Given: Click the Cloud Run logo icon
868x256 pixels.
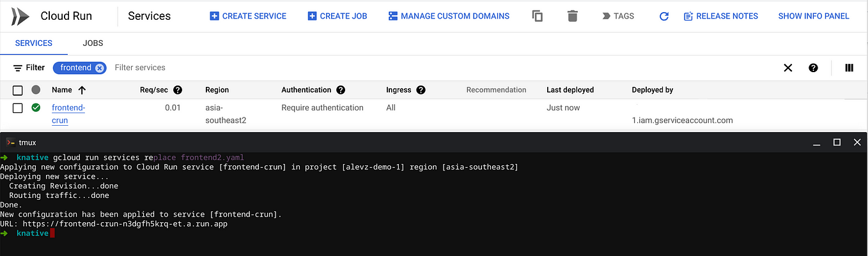Looking at the screenshot, I should [20, 16].
